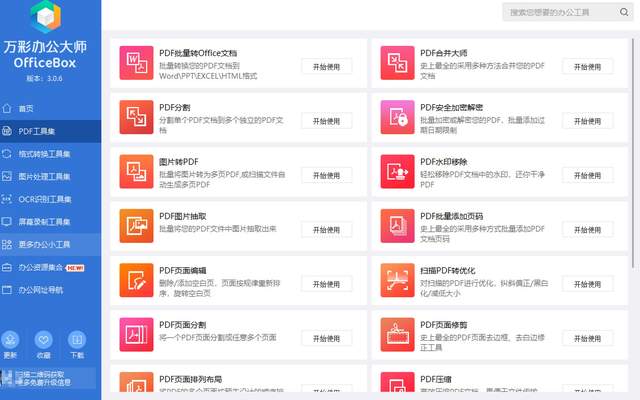Select PDF工具集 in the sidebar
The height and width of the screenshot is (400, 640).
51,131
